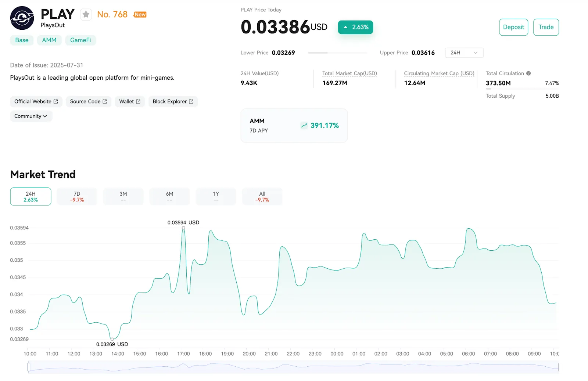Click the external-link icon on Block Explorer
The image size is (588, 381).
pos(191,102)
